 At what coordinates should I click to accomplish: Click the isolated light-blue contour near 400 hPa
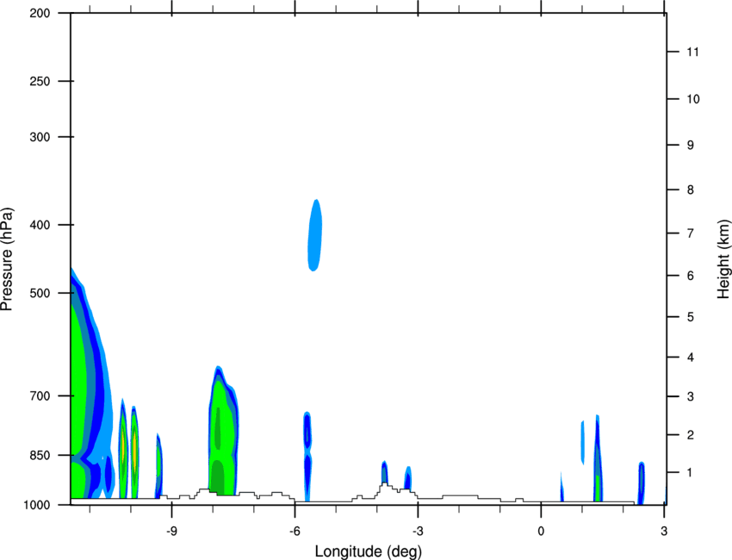tap(314, 235)
